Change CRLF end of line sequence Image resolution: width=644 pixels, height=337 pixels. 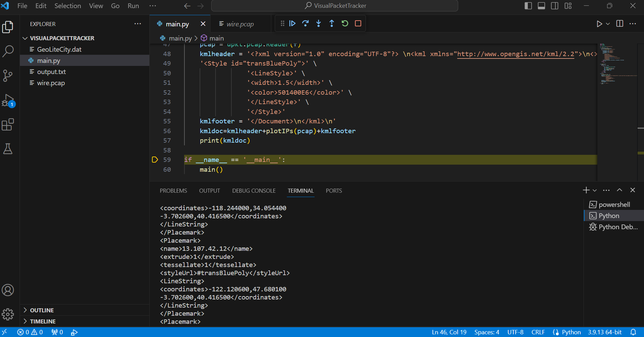(538, 332)
